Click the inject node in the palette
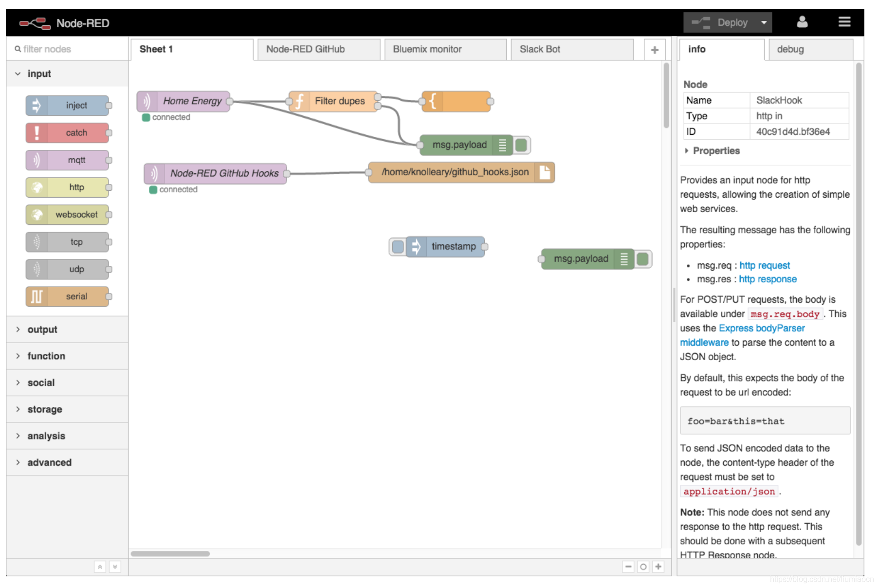The width and height of the screenshot is (878, 588). [67, 106]
